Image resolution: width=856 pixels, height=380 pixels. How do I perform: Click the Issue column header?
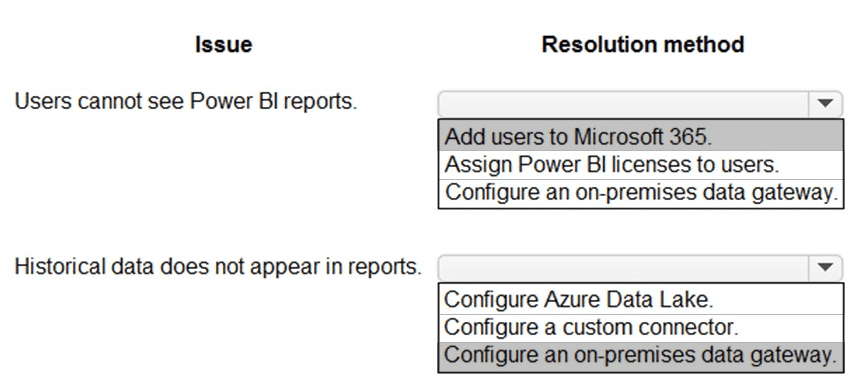(224, 45)
